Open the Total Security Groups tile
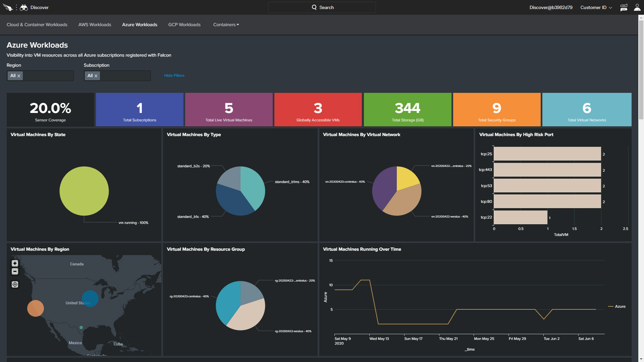 (x=497, y=110)
